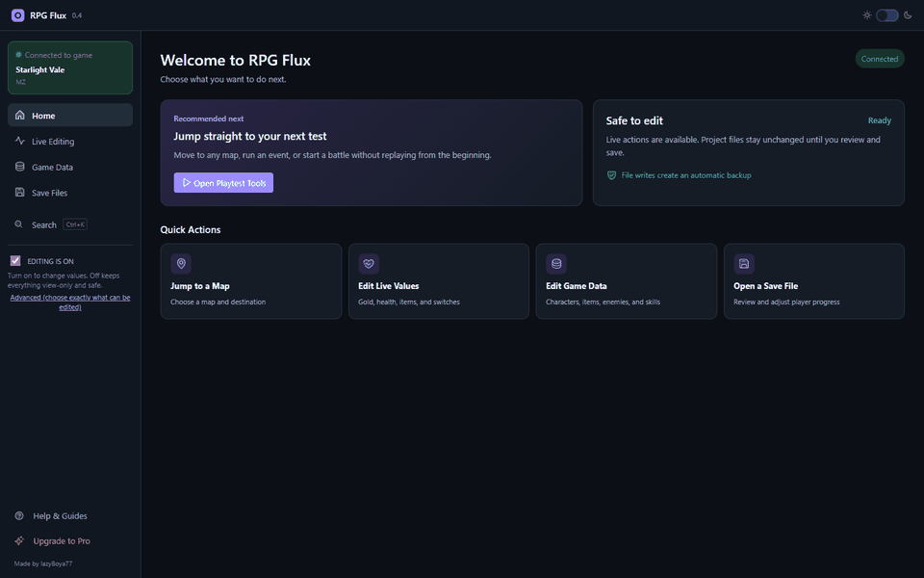Click the 'Made by lazyBoya77' text
924x578 pixels.
(43, 564)
